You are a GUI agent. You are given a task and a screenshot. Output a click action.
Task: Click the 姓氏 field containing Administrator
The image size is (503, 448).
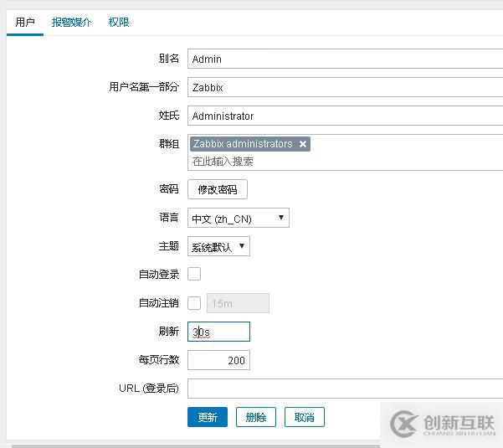345,116
